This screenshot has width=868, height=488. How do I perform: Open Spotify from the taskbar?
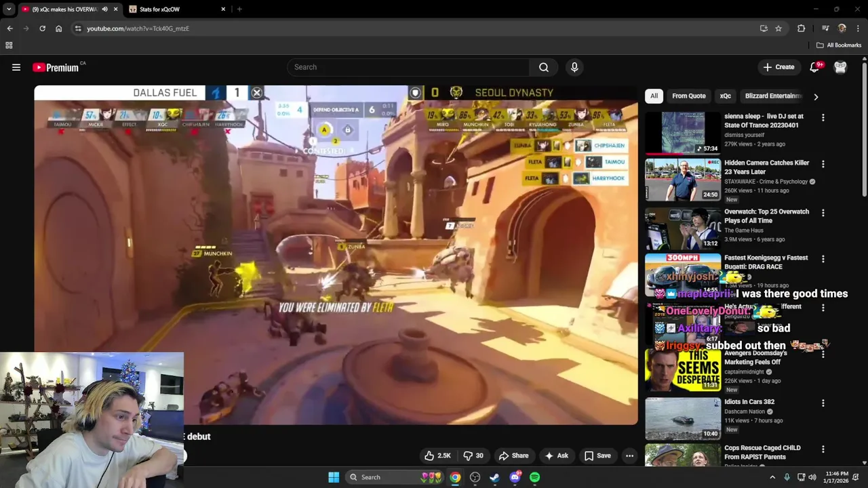(535, 477)
